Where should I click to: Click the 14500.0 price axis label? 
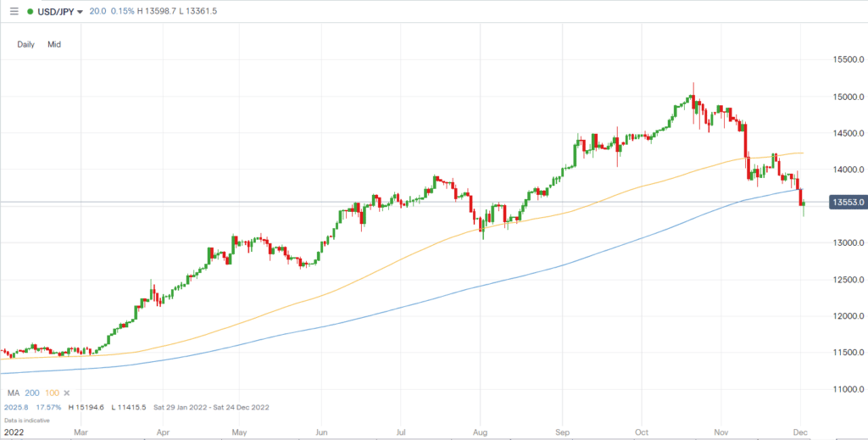(849, 133)
